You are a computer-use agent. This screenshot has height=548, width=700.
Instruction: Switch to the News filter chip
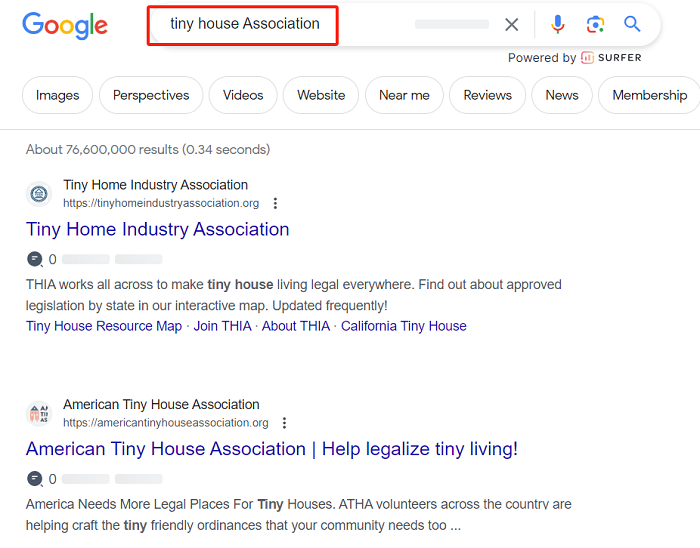point(562,95)
